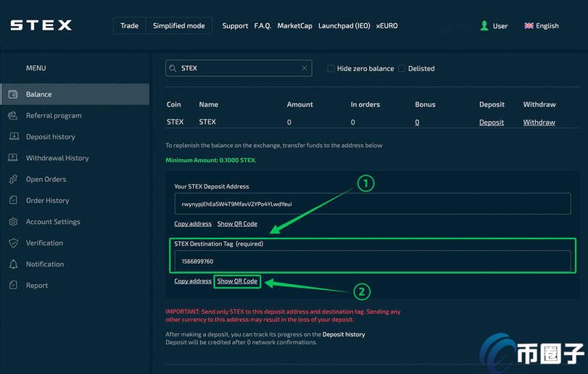Click the Deposit history icon
This screenshot has width=588, height=374.
(14, 136)
